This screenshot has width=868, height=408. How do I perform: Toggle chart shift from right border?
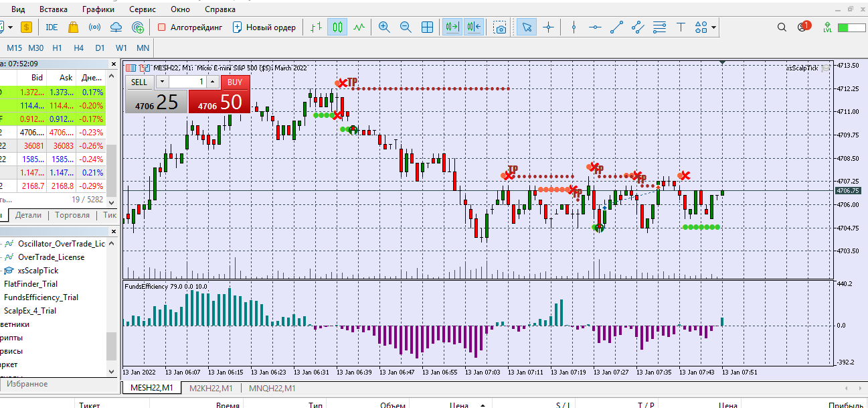click(x=474, y=27)
